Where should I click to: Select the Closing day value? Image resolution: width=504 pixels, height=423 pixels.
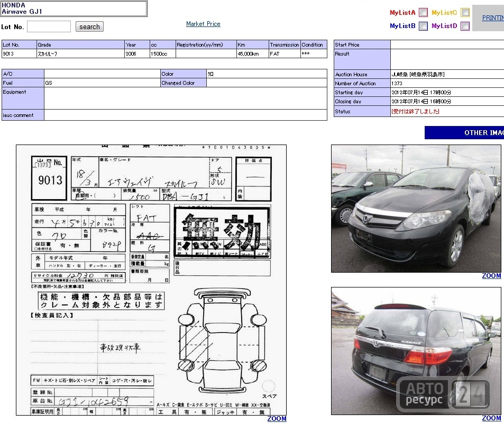click(421, 101)
